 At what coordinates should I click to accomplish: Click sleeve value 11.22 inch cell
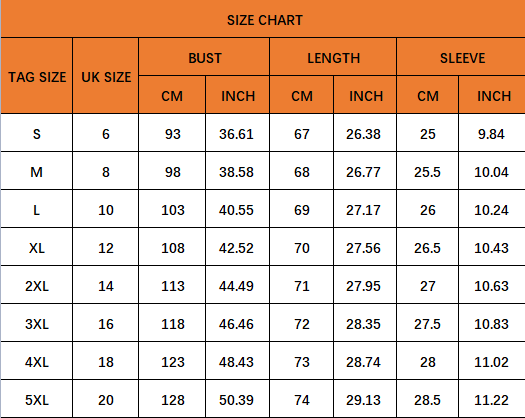click(492, 399)
